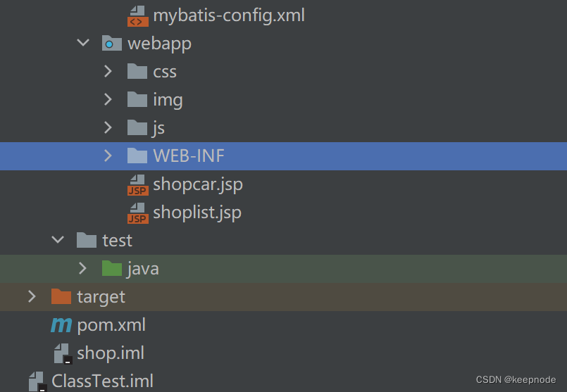Expand the img folder arrow
Screen dimensions: 567x392
click(108, 99)
